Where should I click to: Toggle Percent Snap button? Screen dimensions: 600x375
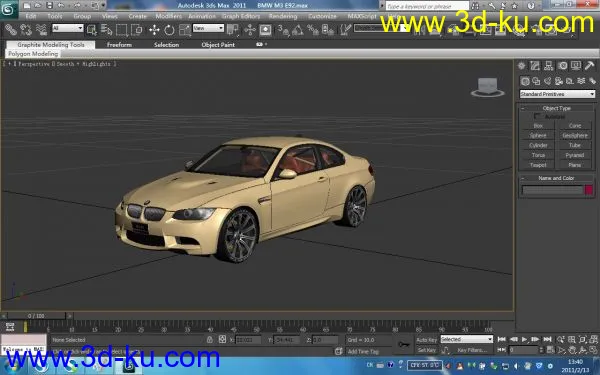pyautogui.click(x=313, y=29)
